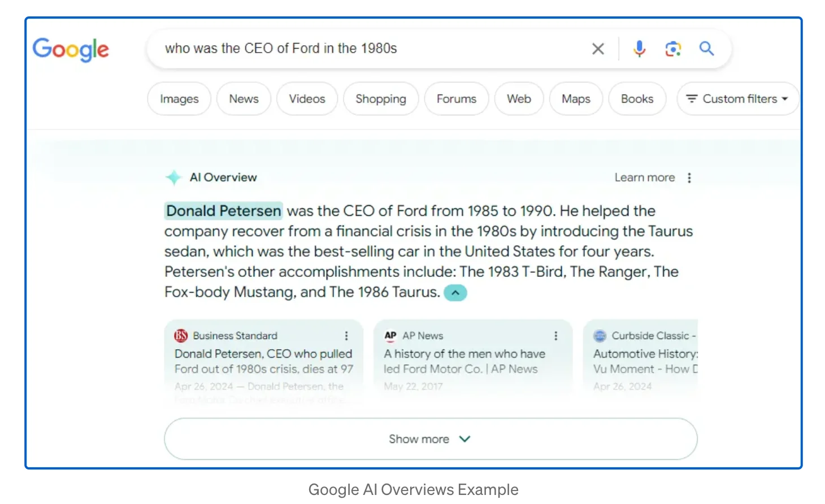Screen dimensions: 825x504
Task: Open the Custom filters dropdown
Action: (x=737, y=99)
